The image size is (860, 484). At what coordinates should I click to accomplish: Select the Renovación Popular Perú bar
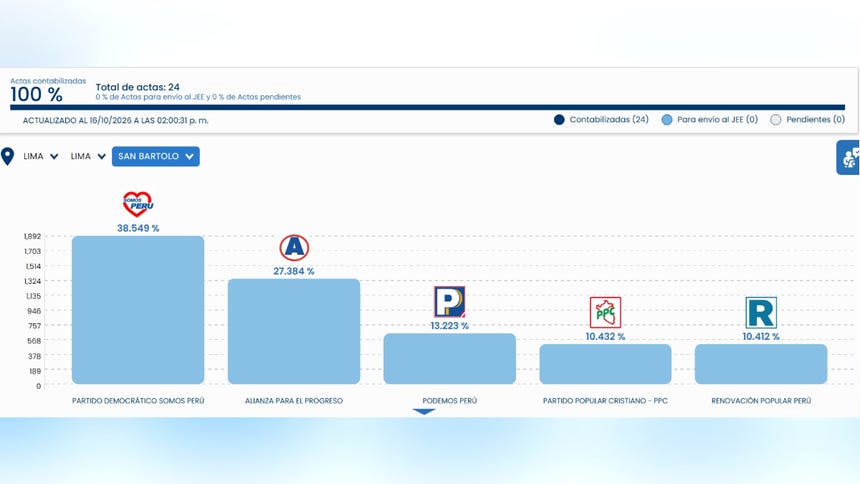pos(761,364)
